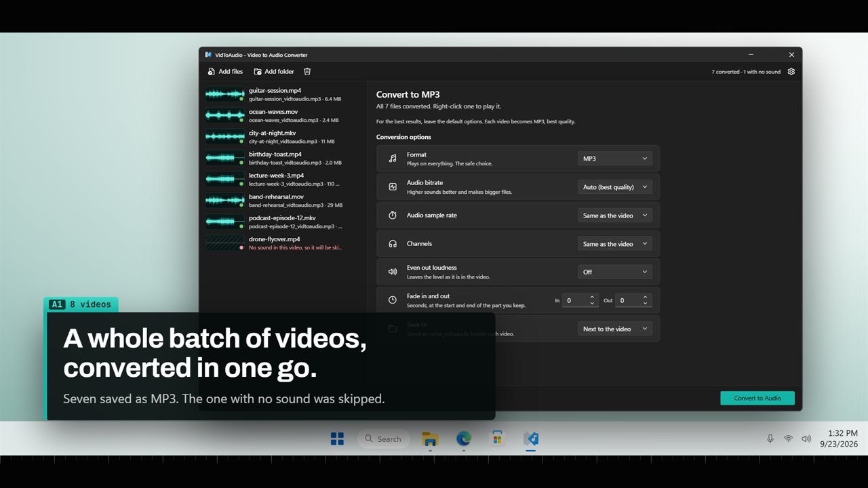This screenshot has height=488, width=868.
Task: Select city-at-night.mkv in the file list
Action: tap(283, 137)
